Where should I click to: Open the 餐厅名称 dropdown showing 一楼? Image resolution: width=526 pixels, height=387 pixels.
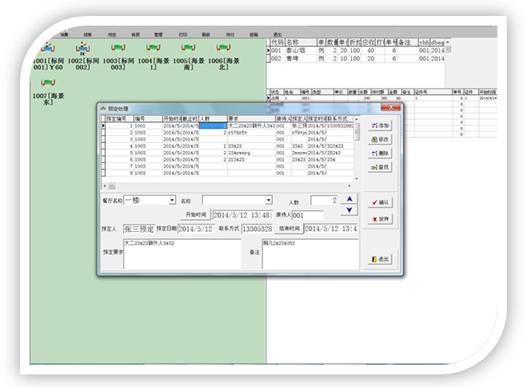(150, 200)
